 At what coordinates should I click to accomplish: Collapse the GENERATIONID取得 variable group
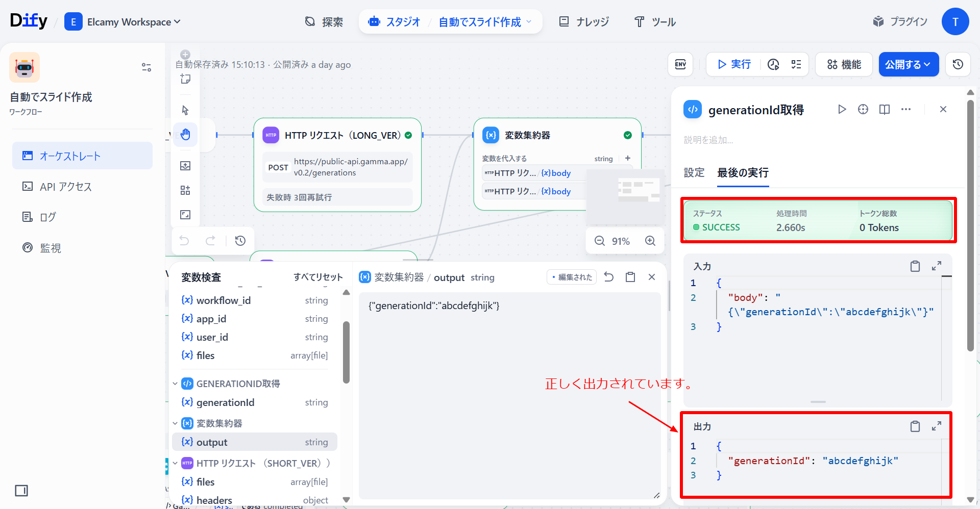[175, 384]
